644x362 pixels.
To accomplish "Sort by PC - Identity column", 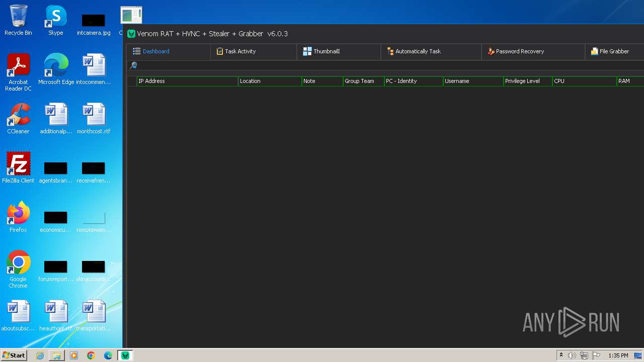I will (x=414, y=81).
